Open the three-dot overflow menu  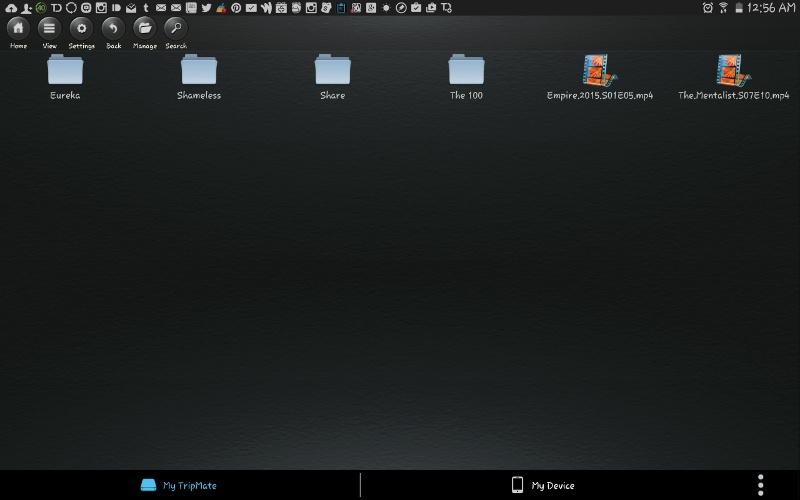tap(760, 485)
